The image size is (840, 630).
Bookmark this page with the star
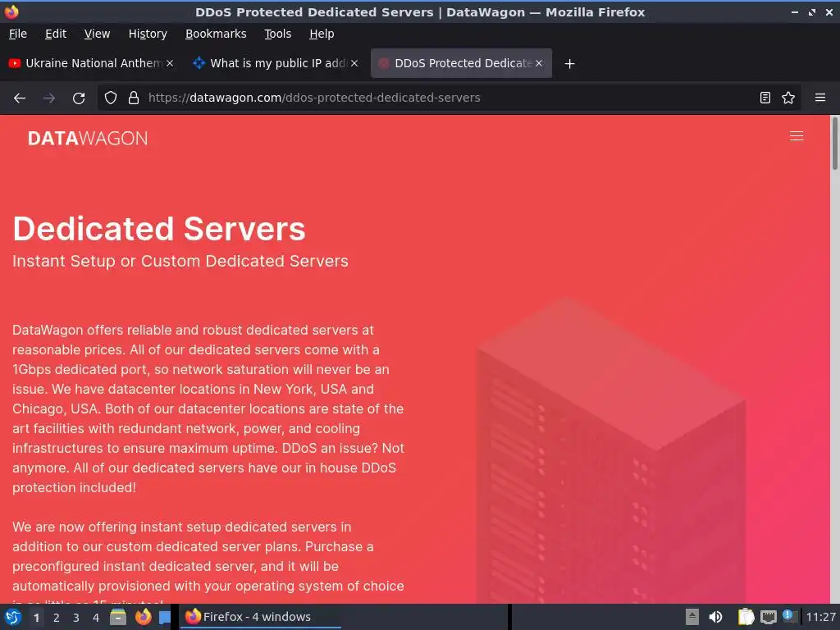pyautogui.click(x=788, y=98)
